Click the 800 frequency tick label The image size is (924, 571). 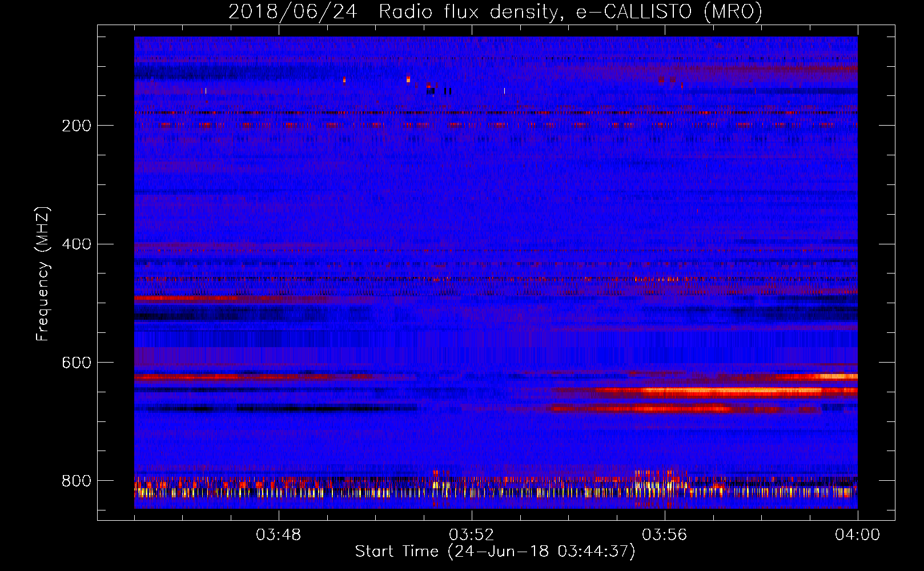click(x=77, y=481)
